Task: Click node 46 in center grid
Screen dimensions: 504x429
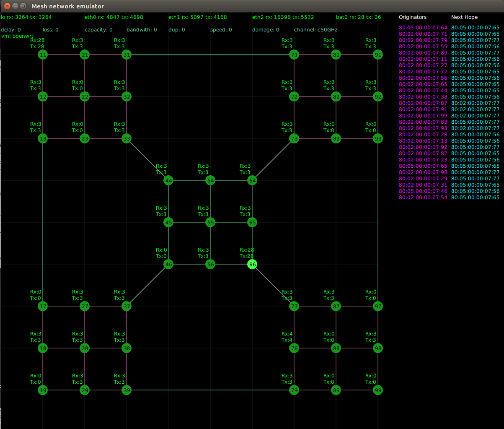Action: [168, 264]
